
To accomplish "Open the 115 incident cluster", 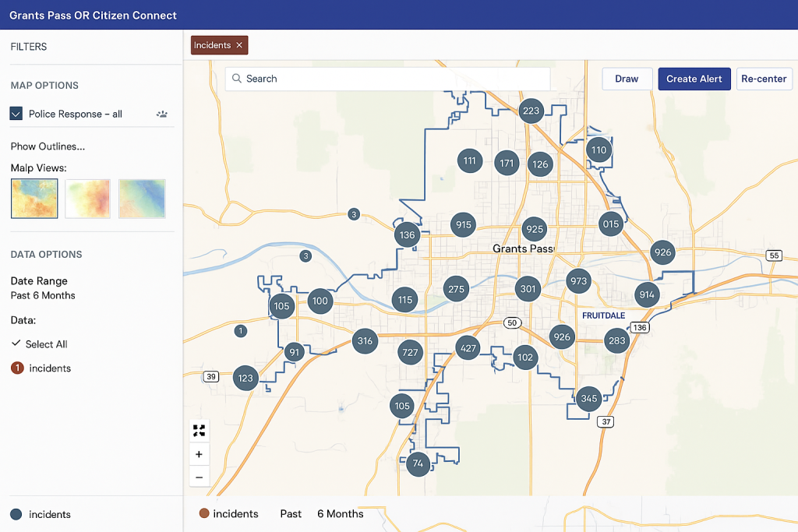I will [405, 300].
